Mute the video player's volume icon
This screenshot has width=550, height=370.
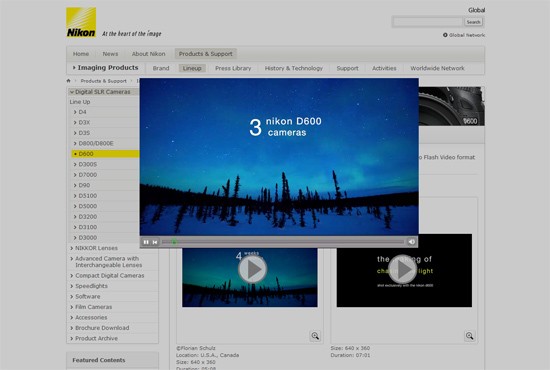tap(411, 242)
